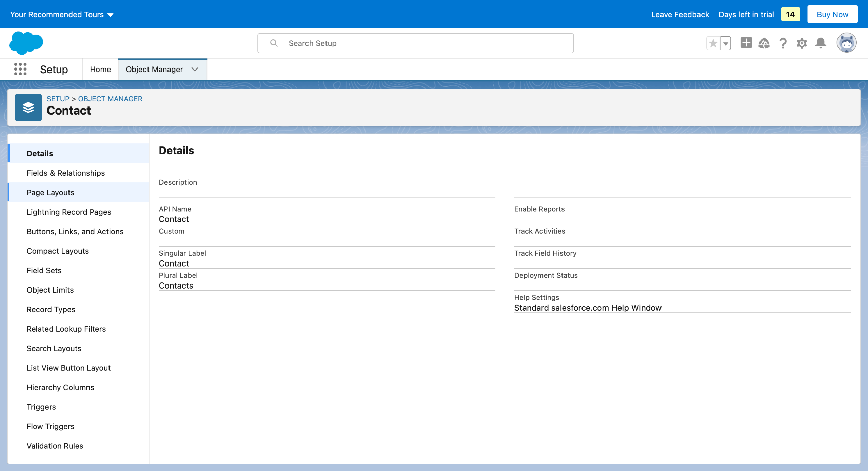
Task: Open Trailhead guidance icon
Action: tap(764, 43)
